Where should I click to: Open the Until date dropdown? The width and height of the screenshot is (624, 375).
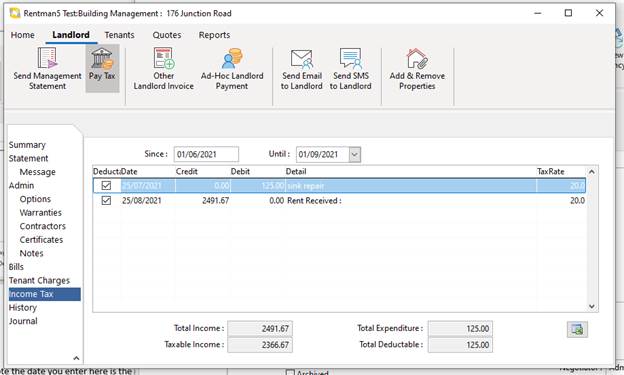[355, 154]
